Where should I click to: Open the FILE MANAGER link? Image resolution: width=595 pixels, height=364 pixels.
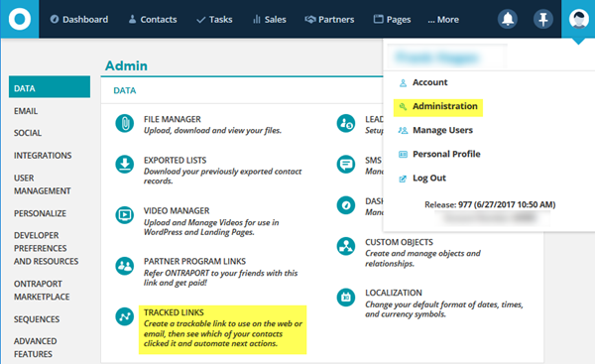click(x=173, y=120)
